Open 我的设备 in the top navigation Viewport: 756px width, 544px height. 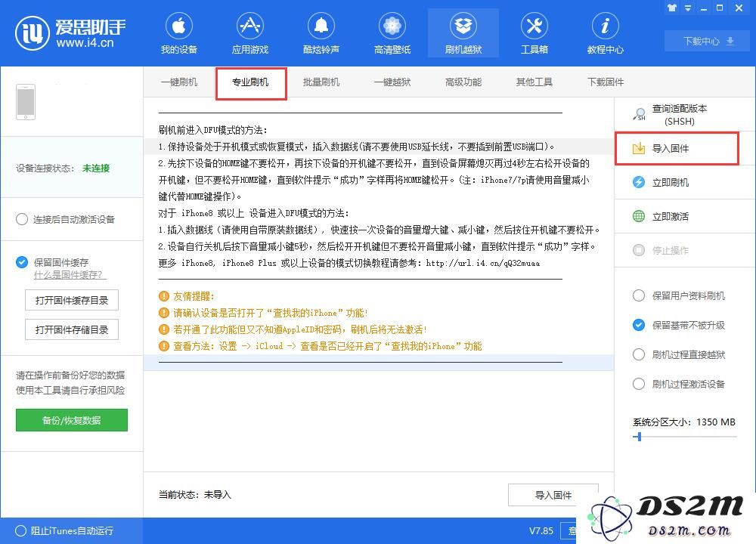(179, 32)
